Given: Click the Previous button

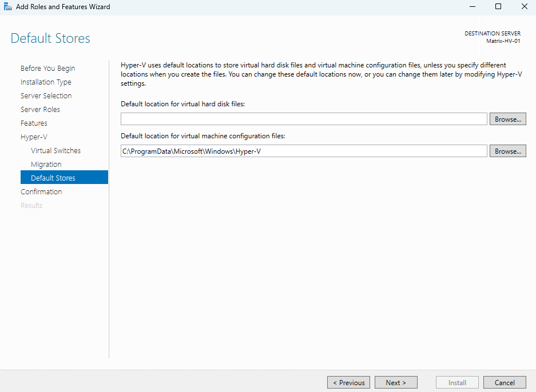Looking at the screenshot, I should [x=348, y=382].
